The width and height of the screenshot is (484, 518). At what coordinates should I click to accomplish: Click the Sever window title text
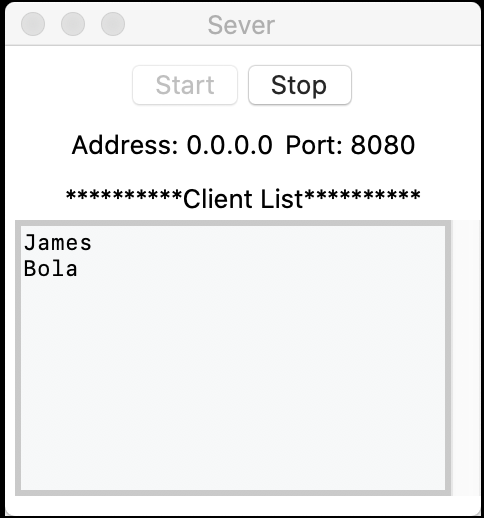point(241,25)
